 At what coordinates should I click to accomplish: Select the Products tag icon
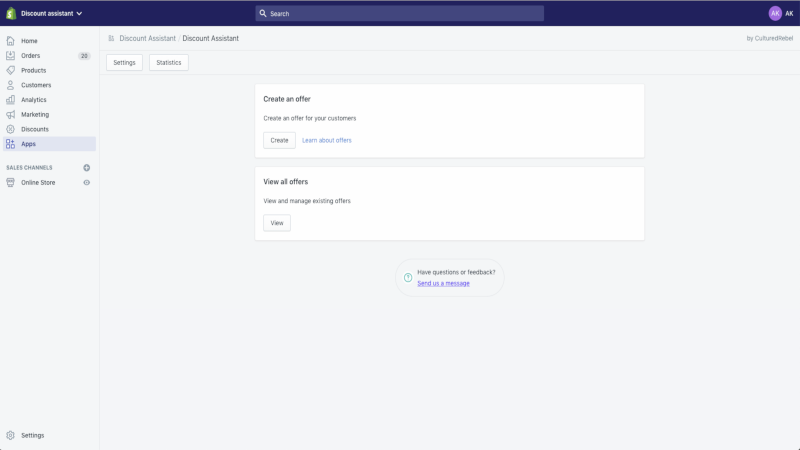coord(10,70)
